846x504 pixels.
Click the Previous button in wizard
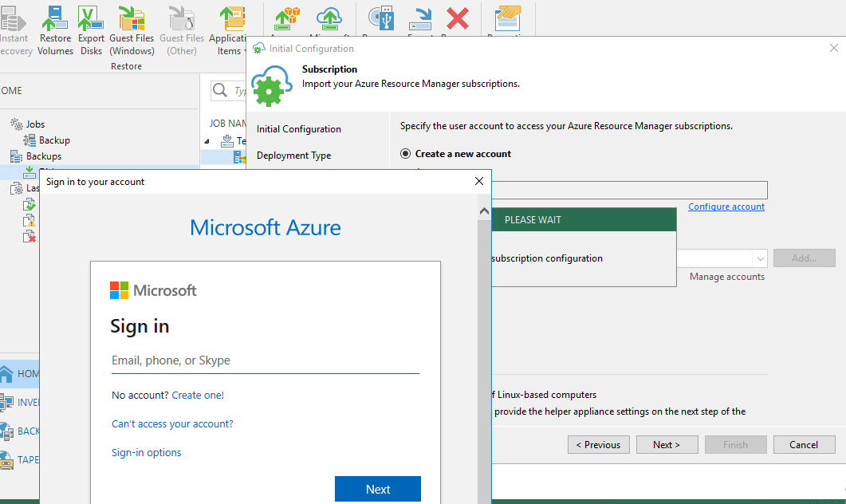(x=598, y=445)
